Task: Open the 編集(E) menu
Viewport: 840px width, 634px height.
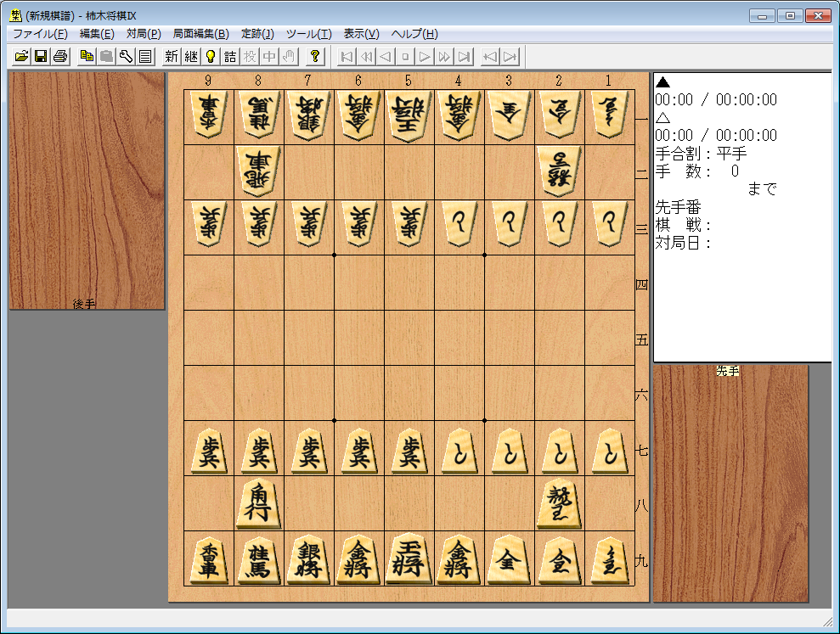Action: pos(97,34)
